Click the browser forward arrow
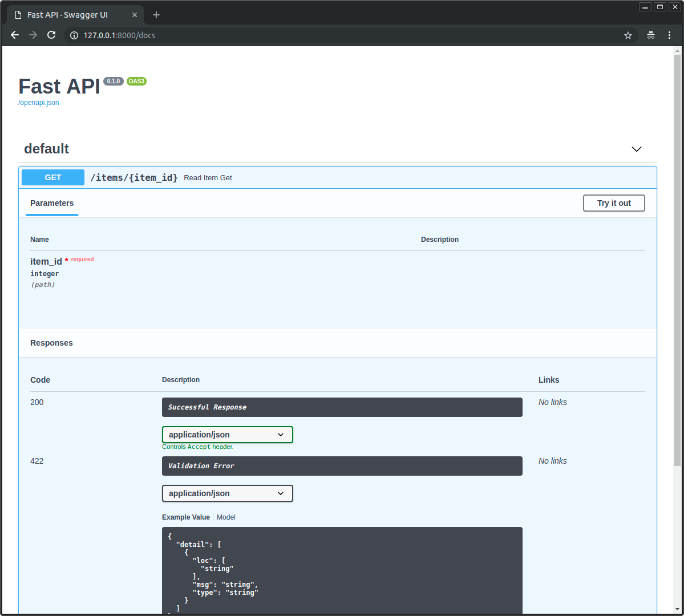This screenshot has width=684, height=616. tap(33, 35)
